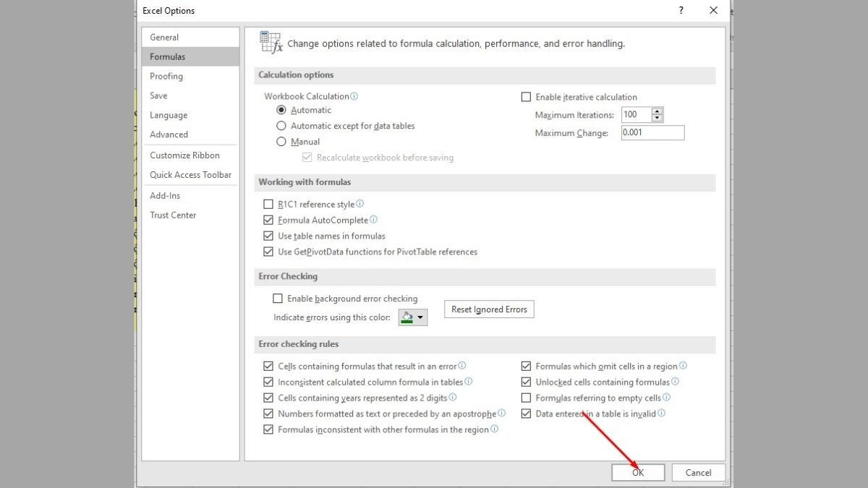Open the error indicator color dropdown
This screenshot has width=868, height=488.
pyautogui.click(x=413, y=317)
